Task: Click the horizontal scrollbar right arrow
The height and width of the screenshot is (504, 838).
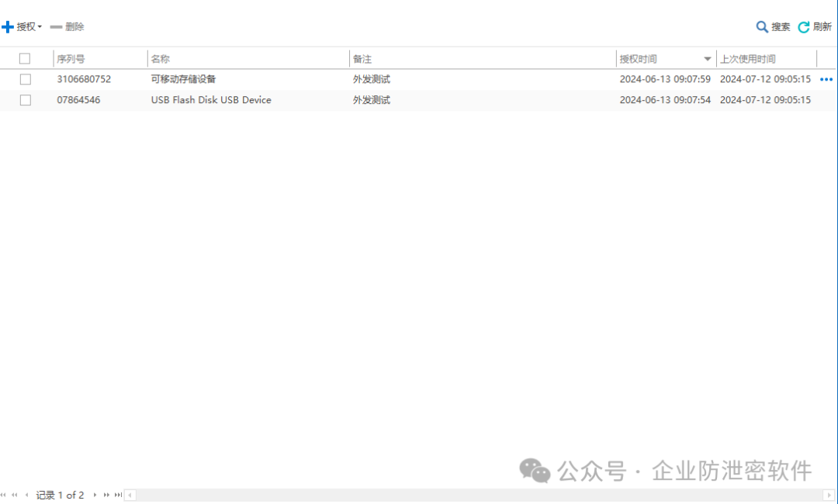Action: [829, 495]
